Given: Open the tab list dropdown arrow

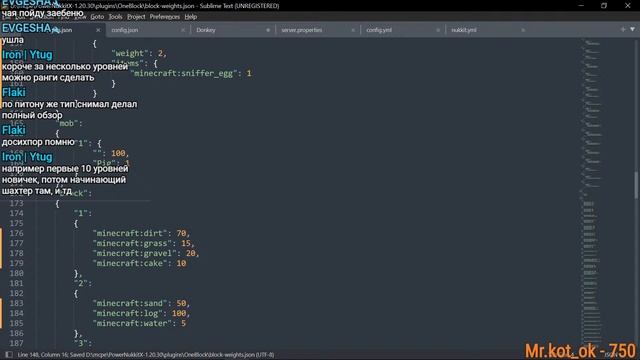Looking at the screenshot, I should (633, 29).
